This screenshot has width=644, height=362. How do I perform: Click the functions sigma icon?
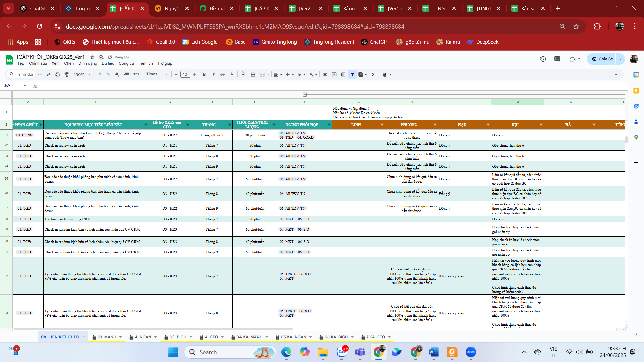point(373,74)
